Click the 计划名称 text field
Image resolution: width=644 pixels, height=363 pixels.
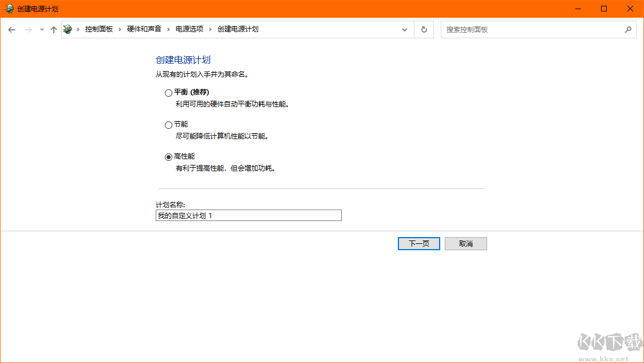tap(248, 215)
